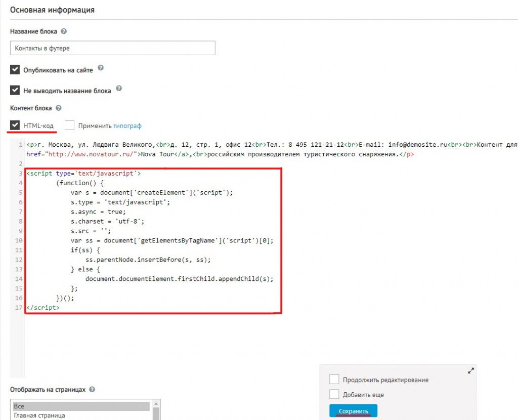Click the getElementsByTagName code line
This screenshot has width=518, height=420.
pos(172,240)
